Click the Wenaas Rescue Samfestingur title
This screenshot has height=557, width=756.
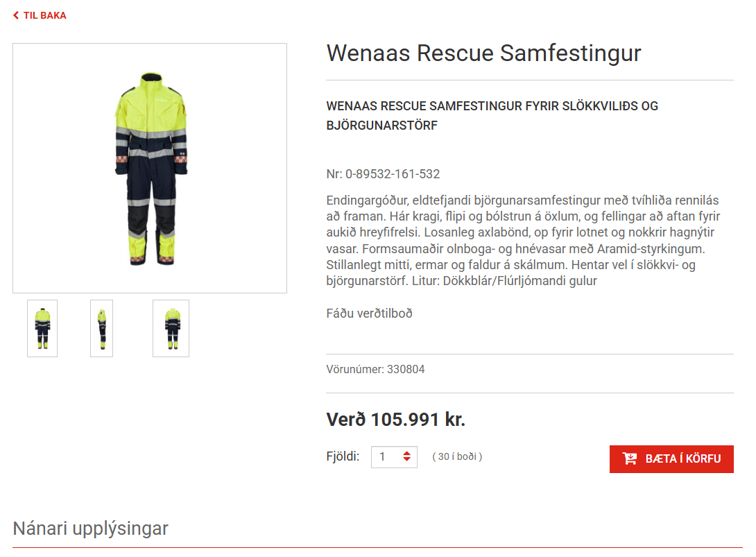[x=483, y=53]
